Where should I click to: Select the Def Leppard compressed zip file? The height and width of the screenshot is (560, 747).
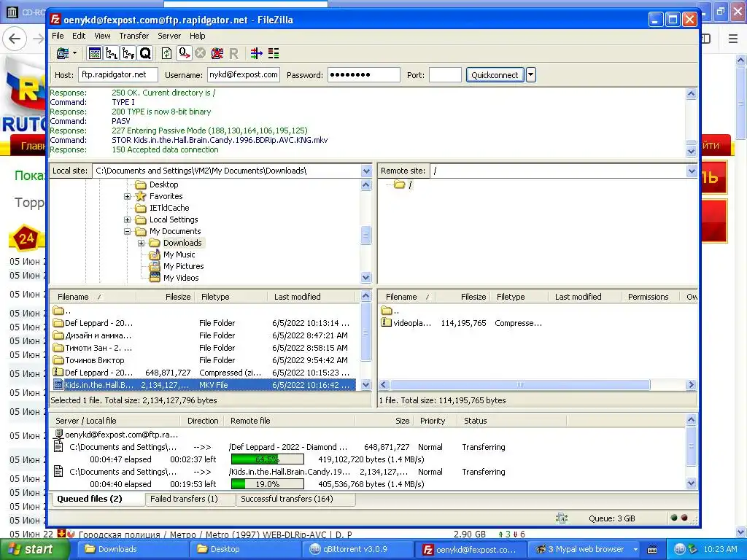pos(203,373)
